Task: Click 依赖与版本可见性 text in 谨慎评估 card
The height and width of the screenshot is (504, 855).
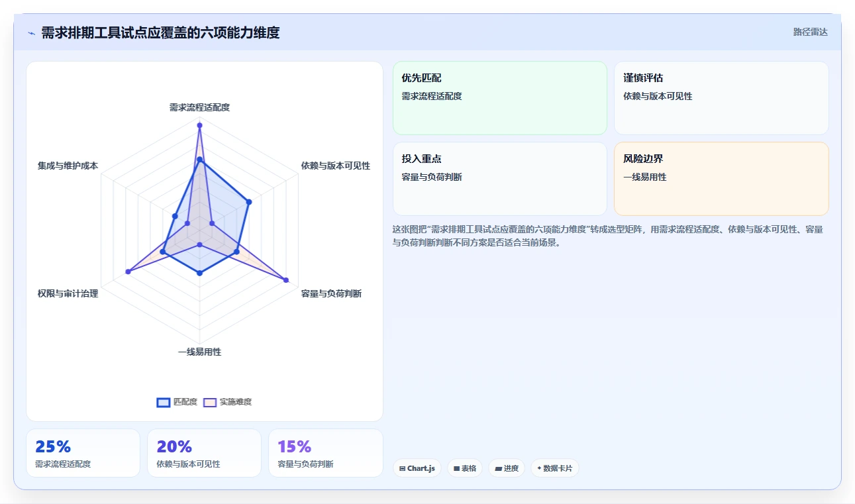Action: pos(658,96)
